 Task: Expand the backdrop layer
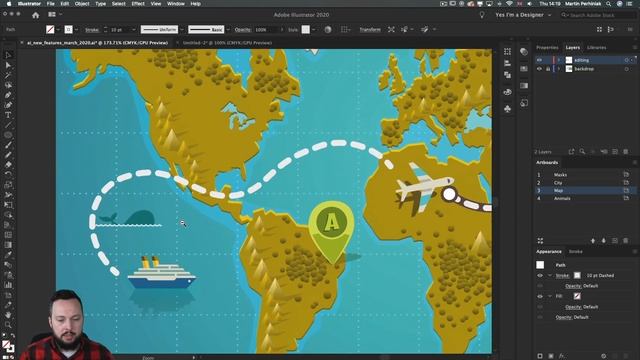click(559, 69)
